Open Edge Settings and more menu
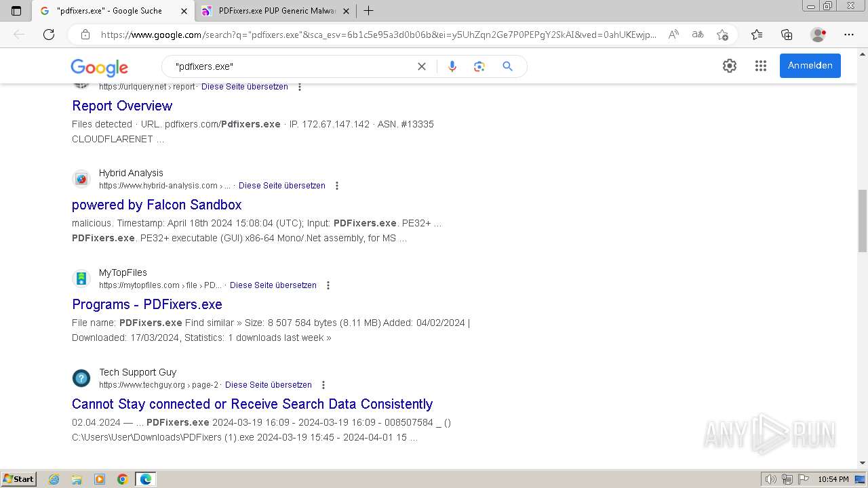 coord(849,35)
